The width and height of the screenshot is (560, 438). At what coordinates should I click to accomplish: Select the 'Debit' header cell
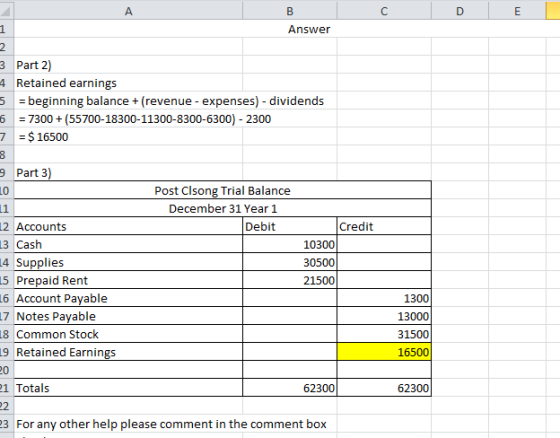[290, 226]
